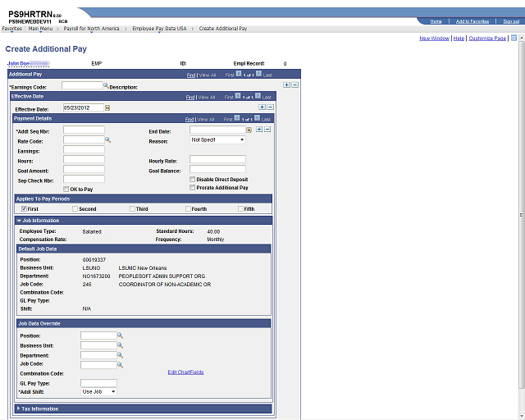Uncheck the First pay period box
The width and height of the screenshot is (525, 420).
click(x=24, y=208)
